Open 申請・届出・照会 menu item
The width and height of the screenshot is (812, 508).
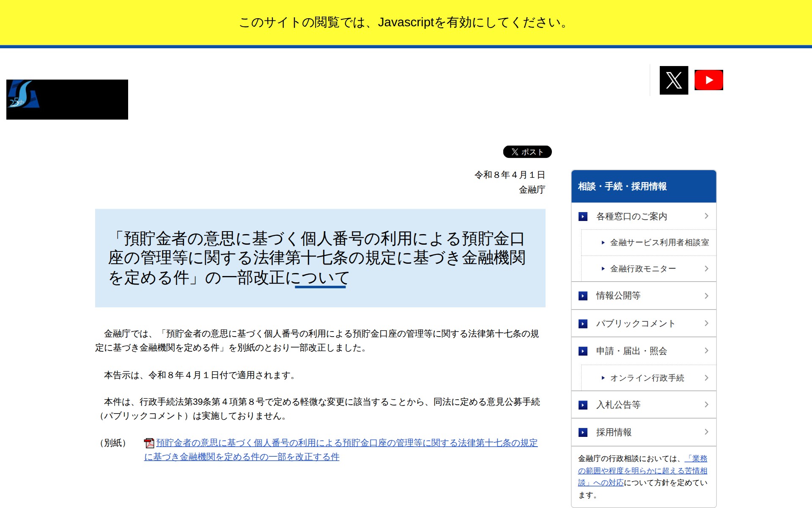pos(631,351)
